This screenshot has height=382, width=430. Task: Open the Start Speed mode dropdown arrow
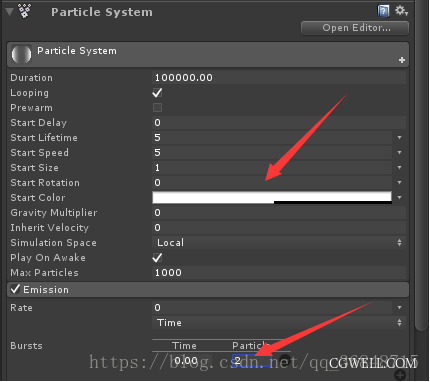coord(399,153)
